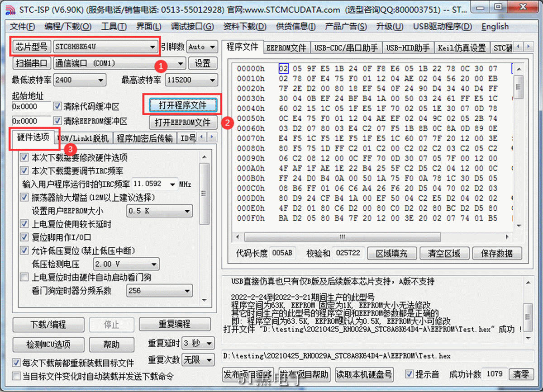Uncheck 本次下载需要调节IRC频率

coord(24,171)
